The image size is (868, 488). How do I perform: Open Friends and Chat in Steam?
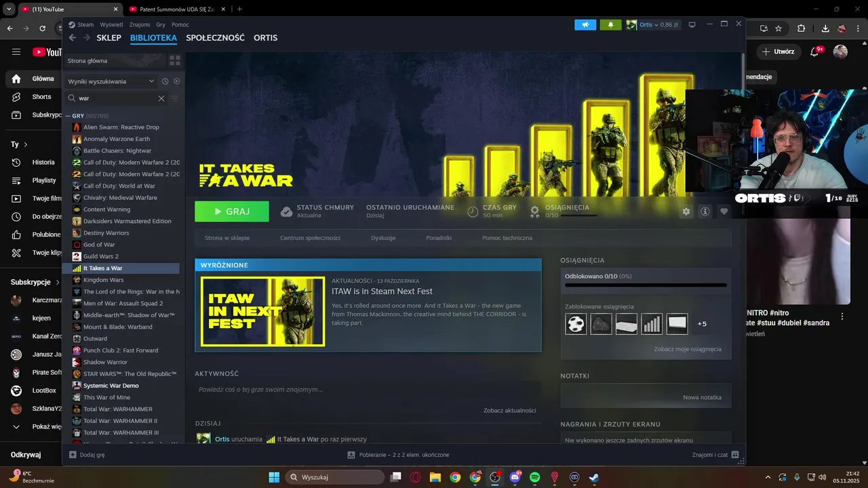coord(715,455)
